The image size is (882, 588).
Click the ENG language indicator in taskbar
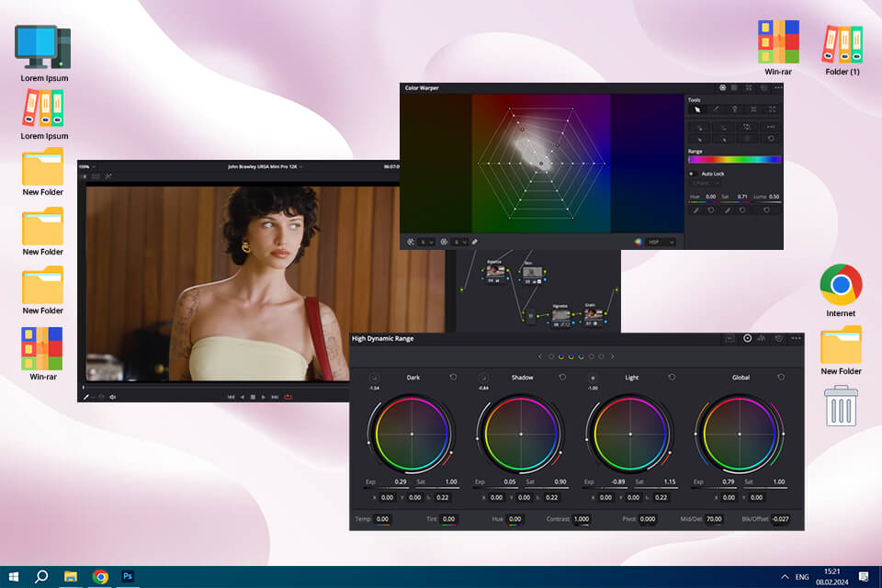coord(801,577)
